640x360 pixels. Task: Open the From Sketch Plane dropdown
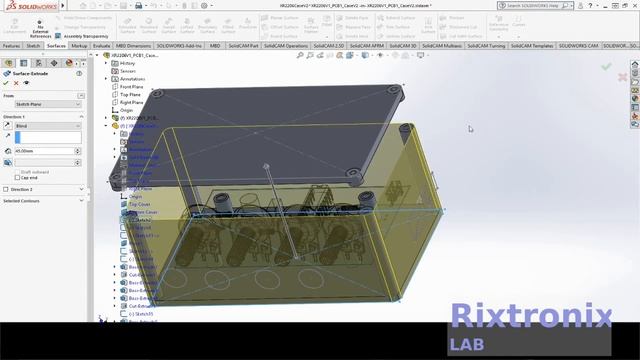pos(48,104)
